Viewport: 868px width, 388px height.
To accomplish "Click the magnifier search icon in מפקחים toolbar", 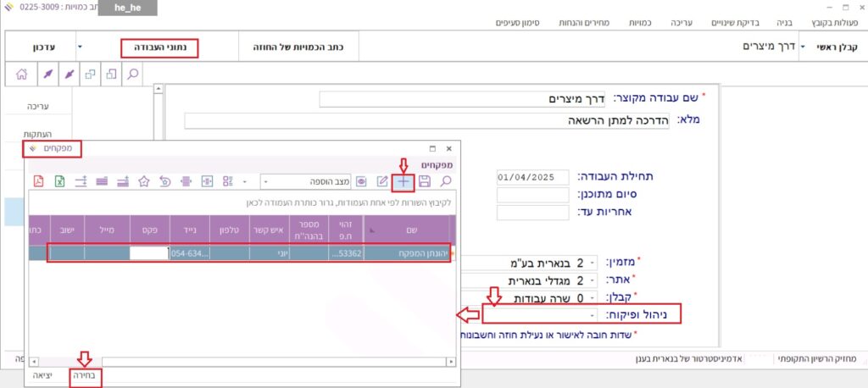I will [446, 180].
